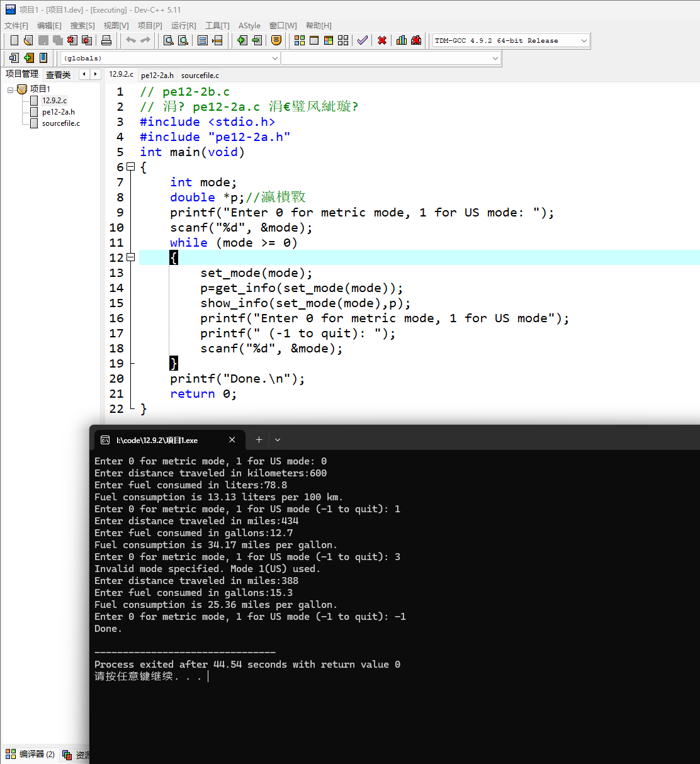Select the 12.9.2.c editor tab
Screen dimensions: 700x764
click(121, 74)
